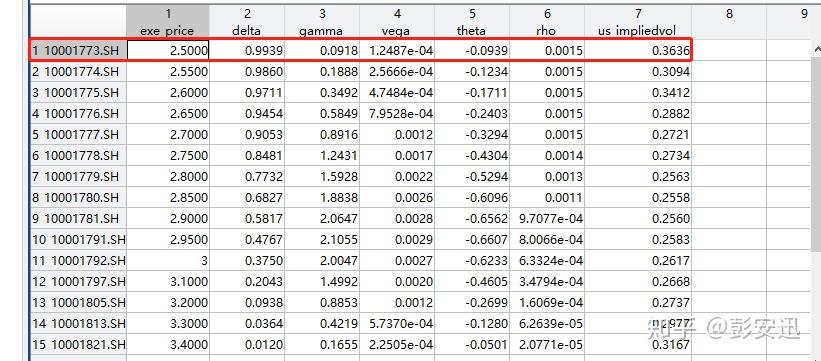
Task: Click implied vol value 0.2560
Action: [638, 218]
